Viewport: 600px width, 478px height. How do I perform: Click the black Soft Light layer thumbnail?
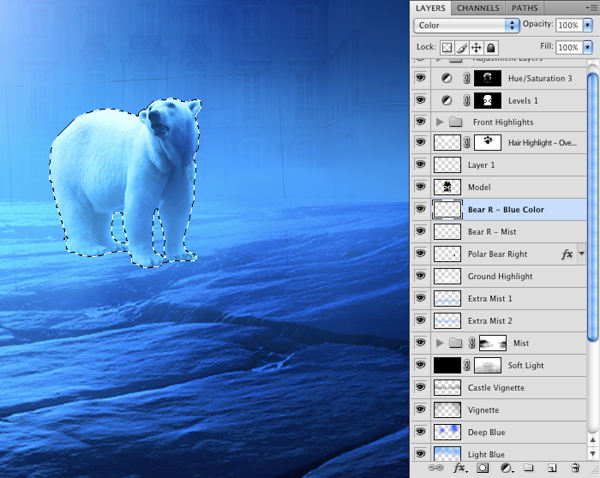tap(447, 365)
